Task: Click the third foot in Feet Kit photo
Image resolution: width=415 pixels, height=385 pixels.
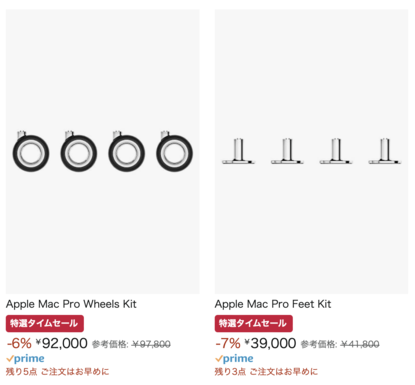Action: 336,151
